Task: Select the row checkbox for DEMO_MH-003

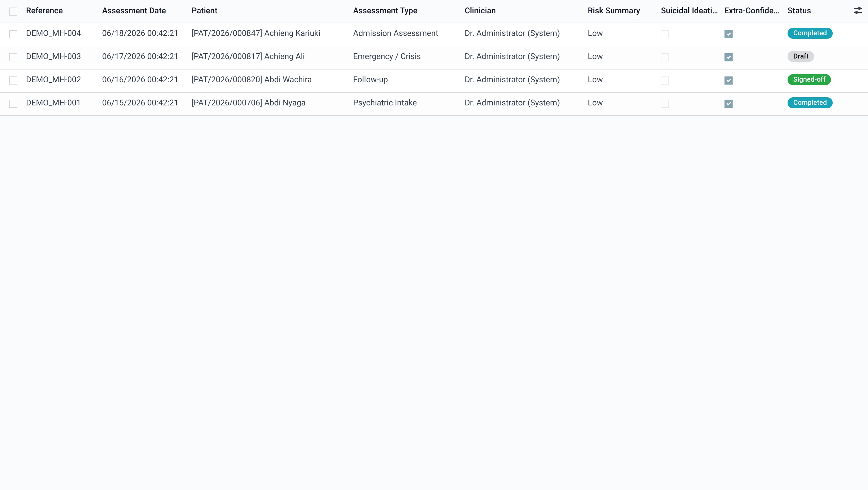Action: pyautogui.click(x=13, y=57)
